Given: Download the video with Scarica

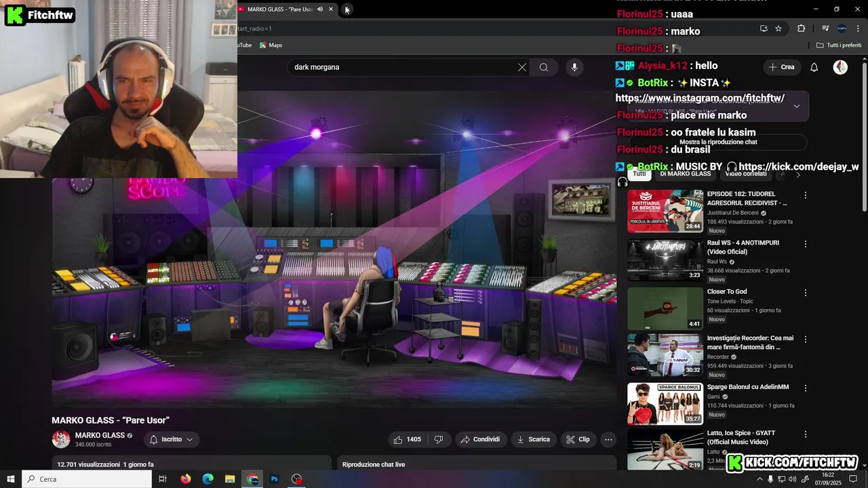Looking at the screenshot, I should pyautogui.click(x=533, y=439).
